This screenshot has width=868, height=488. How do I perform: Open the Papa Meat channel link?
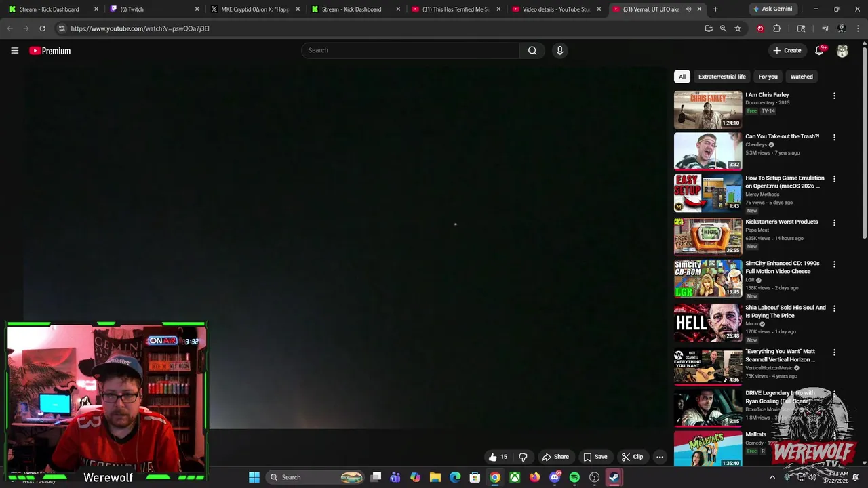point(757,230)
